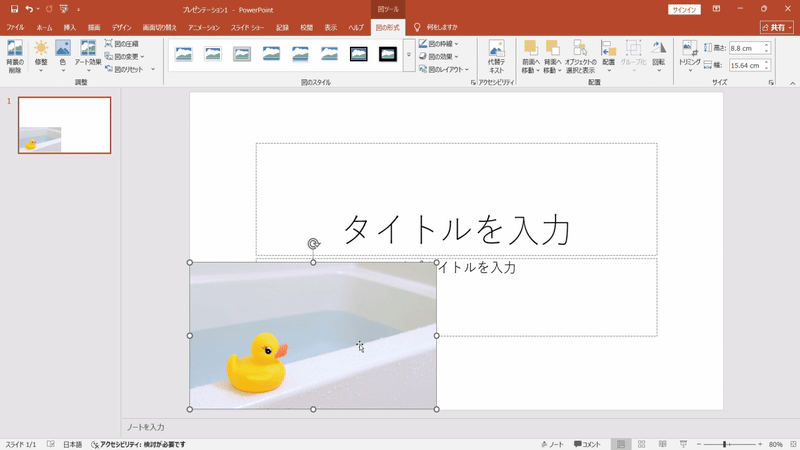Click the zoom out minus button
Viewport: 800px width, 450px height.
click(x=699, y=444)
